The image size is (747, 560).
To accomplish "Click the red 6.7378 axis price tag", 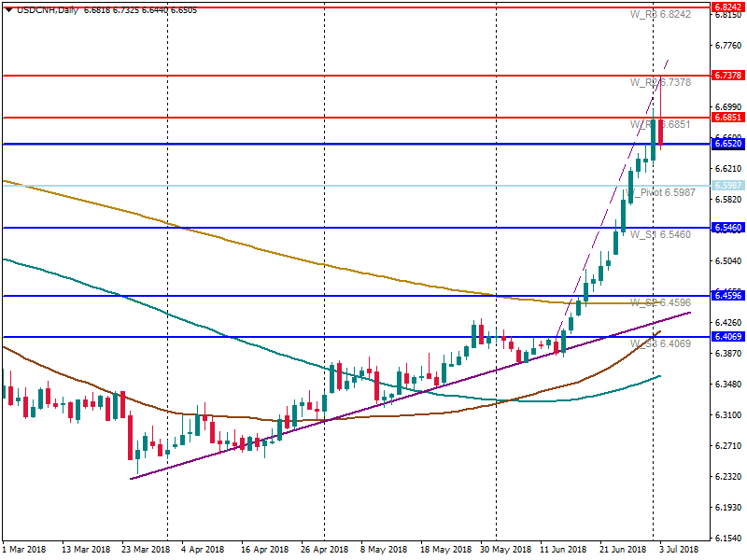I will [x=726, y=75].
